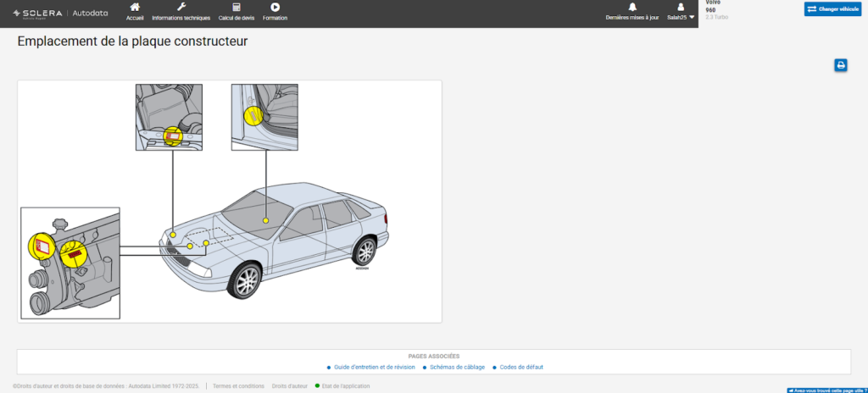This screenshot has width=868, height=393.
Task: Click the Accueil home icon
Action: coord(135,7)
